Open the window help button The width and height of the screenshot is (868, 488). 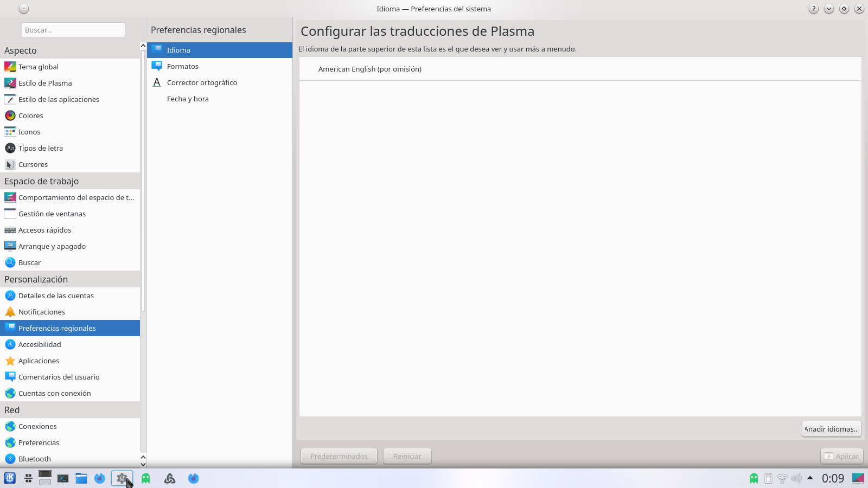coord(814,9)
